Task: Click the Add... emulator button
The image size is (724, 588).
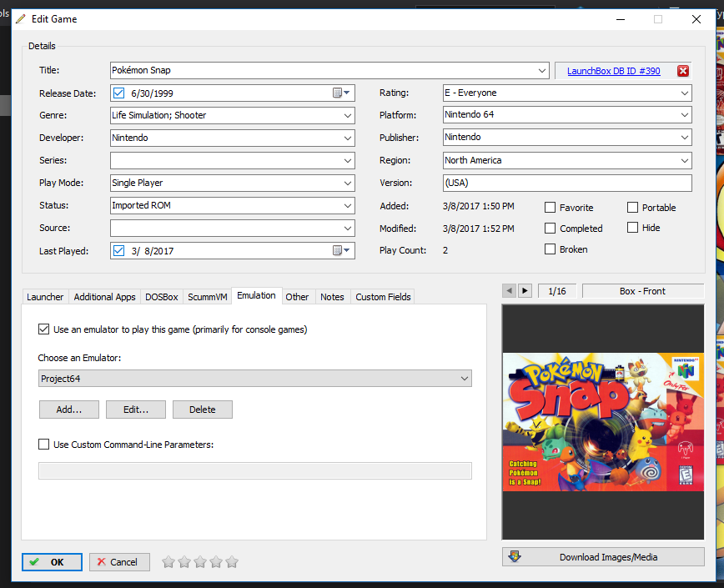Action: coord(68,410)
